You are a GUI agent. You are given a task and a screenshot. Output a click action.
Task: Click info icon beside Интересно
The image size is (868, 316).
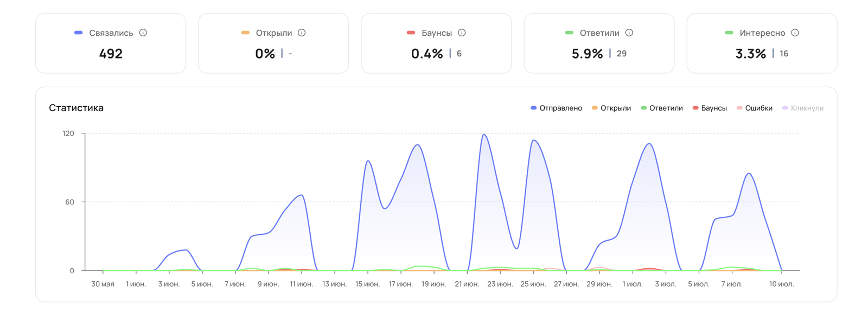(795, 33)
